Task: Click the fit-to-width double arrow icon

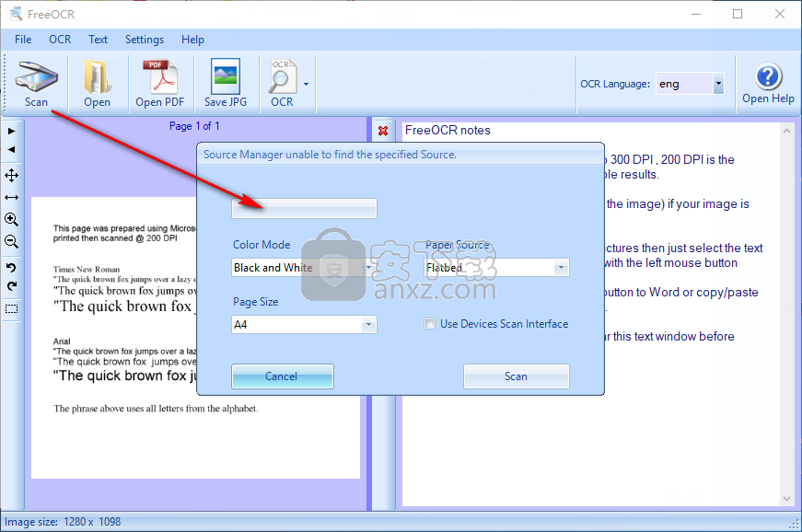Action: tap(11, 197)
